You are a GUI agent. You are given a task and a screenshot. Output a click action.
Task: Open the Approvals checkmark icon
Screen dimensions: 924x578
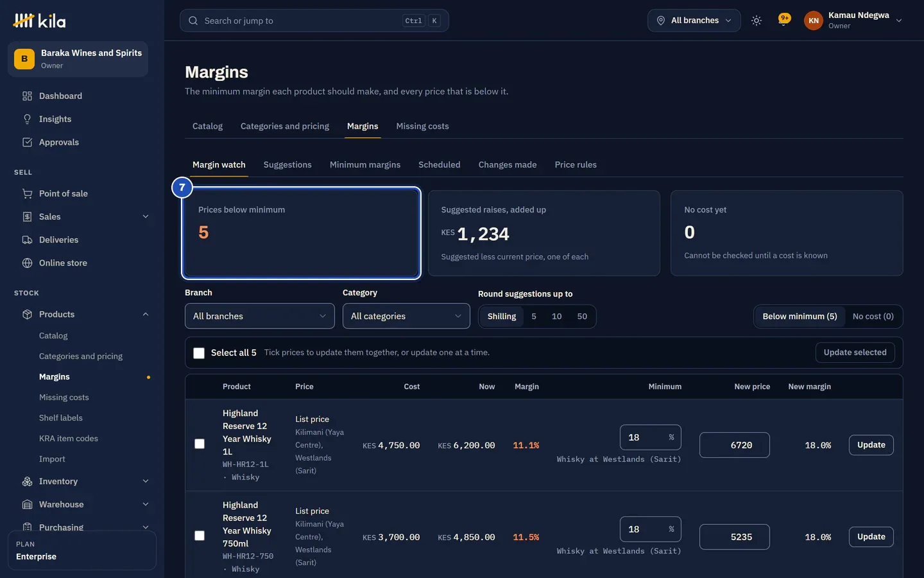27,143
